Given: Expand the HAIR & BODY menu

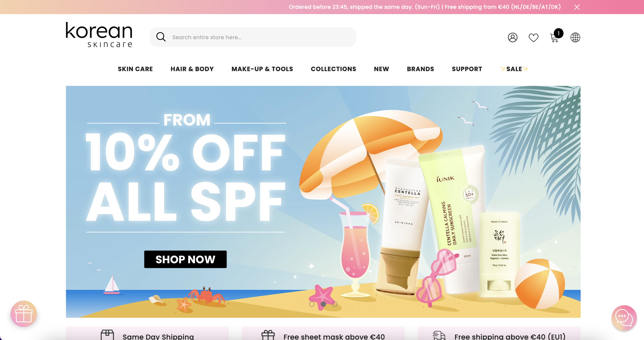Looking at the screenshot, I should [x=192, y=69].
